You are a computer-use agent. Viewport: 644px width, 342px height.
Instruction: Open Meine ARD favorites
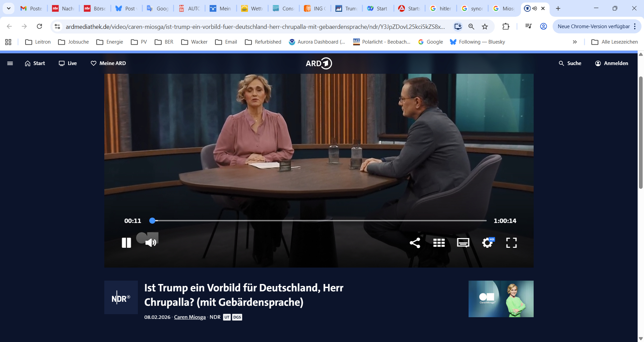pos(108,63)
